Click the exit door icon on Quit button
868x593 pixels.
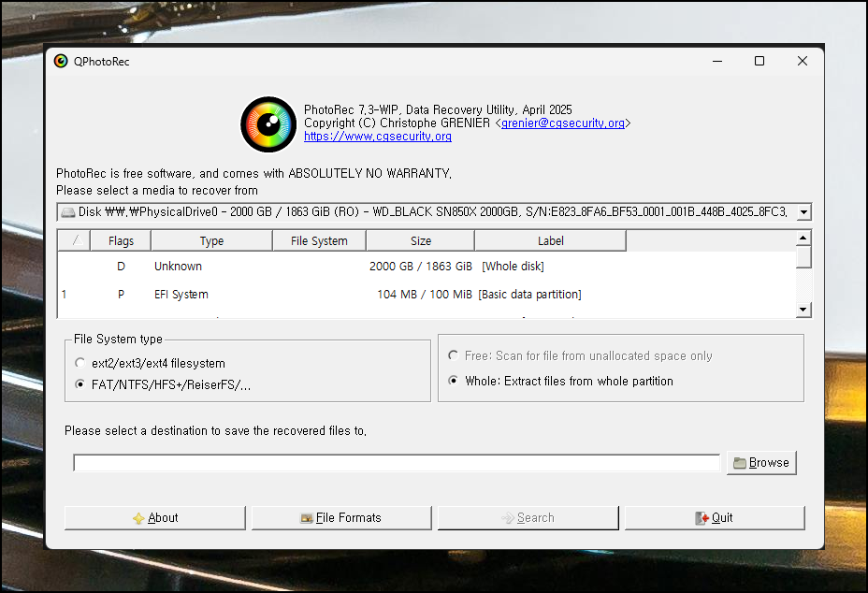click(702, 517)
